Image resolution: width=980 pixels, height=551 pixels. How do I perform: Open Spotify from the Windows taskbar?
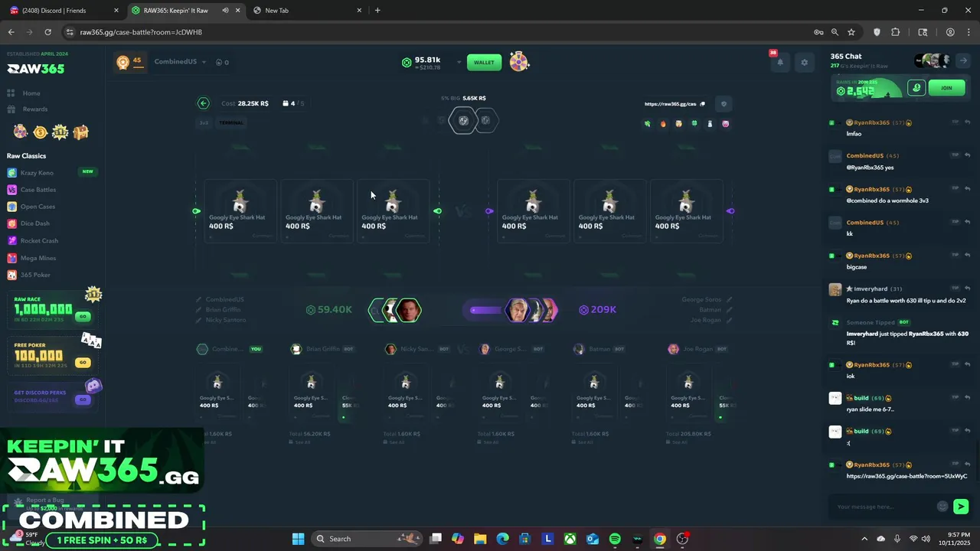[x=615, y=539]
